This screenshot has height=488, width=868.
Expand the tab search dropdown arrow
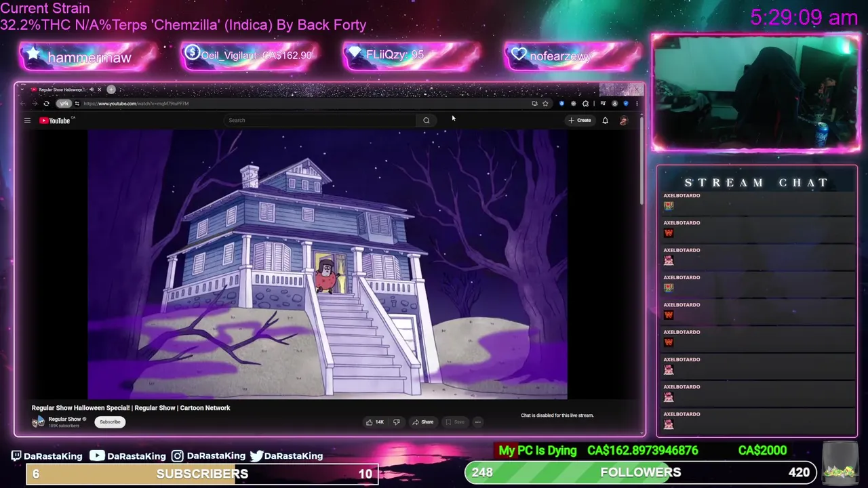point(22,89)
